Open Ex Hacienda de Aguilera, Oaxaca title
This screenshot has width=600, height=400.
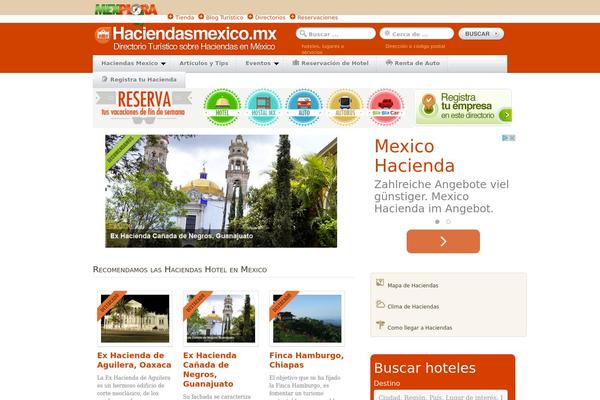[x=134, y=360]
